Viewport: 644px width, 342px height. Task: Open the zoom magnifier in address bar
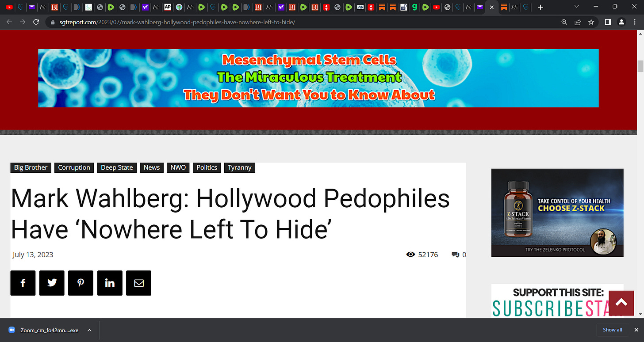564,22
